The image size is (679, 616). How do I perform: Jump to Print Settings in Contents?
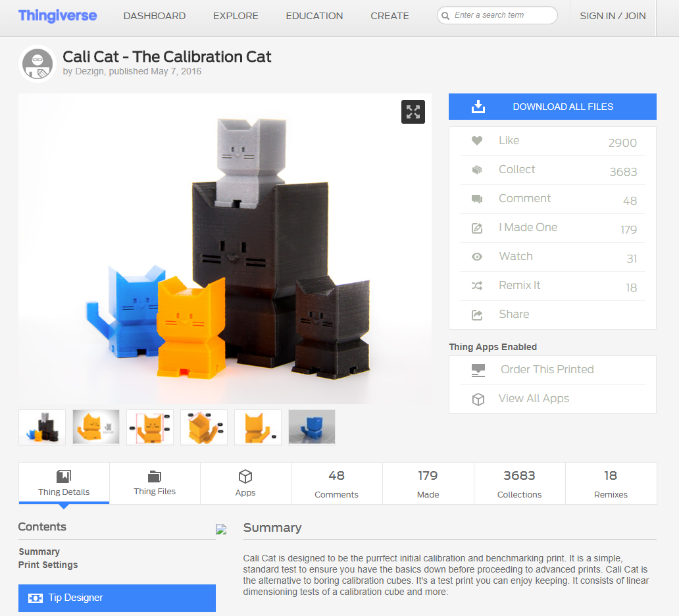coord(48,565)
